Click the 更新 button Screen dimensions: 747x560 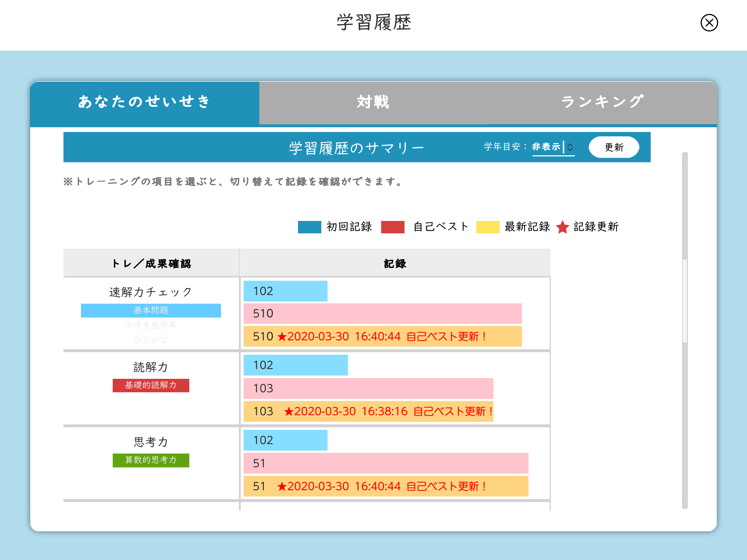tap(614, 147)
